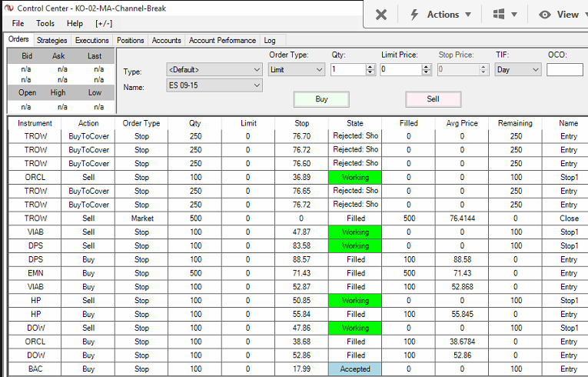Click the [+/-] menu item
Screen dimensions: 588x377
(104, 23)
